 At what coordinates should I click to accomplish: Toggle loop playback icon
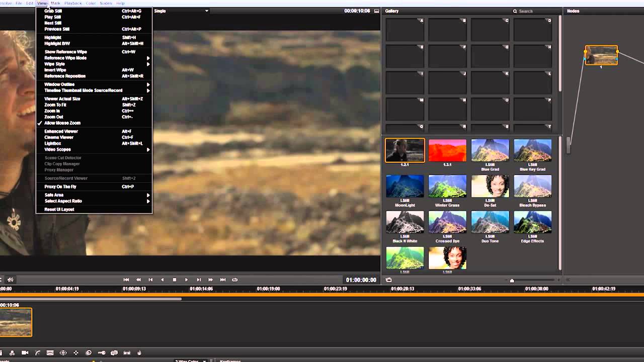tap(234, 280)
